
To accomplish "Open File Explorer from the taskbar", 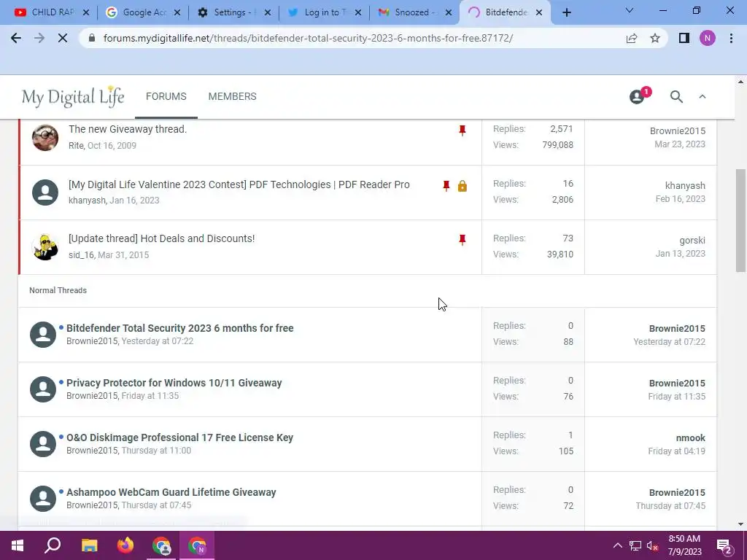I will [89, 545].
